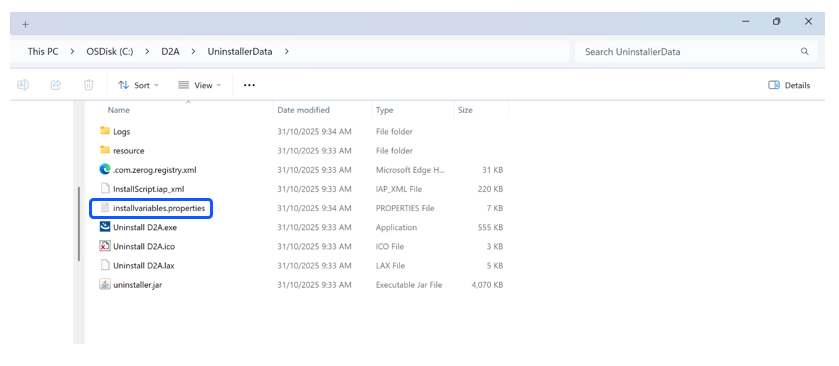Select the Logs folder icon
The height and width of the screenshot is (366, 839).
pos(105,131)
